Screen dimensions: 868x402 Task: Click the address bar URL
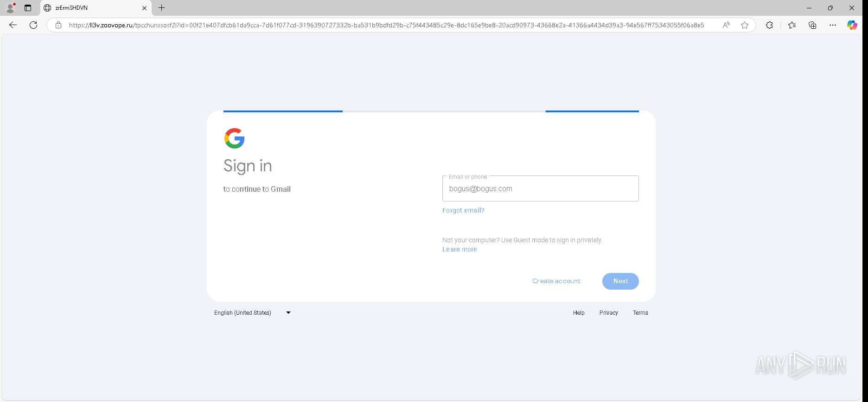click(x=386, y=25)
